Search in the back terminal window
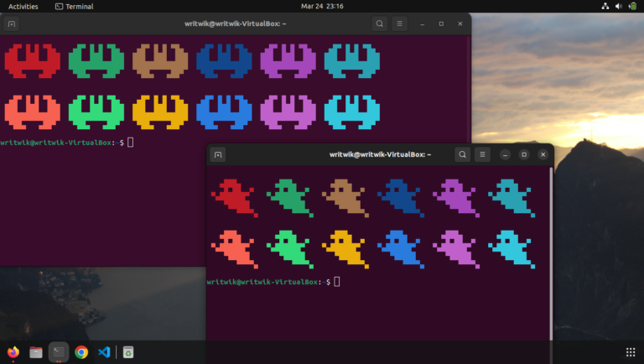 point(380,24)
